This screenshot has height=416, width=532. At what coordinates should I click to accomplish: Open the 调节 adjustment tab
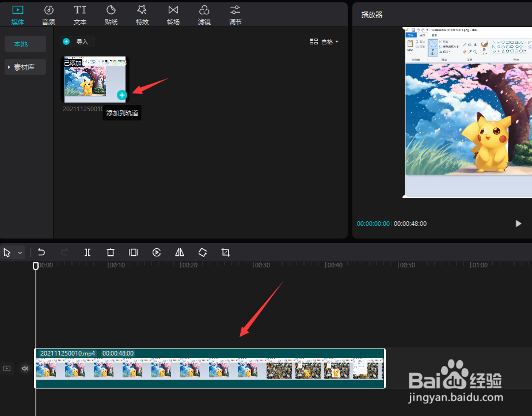point(235,16)
